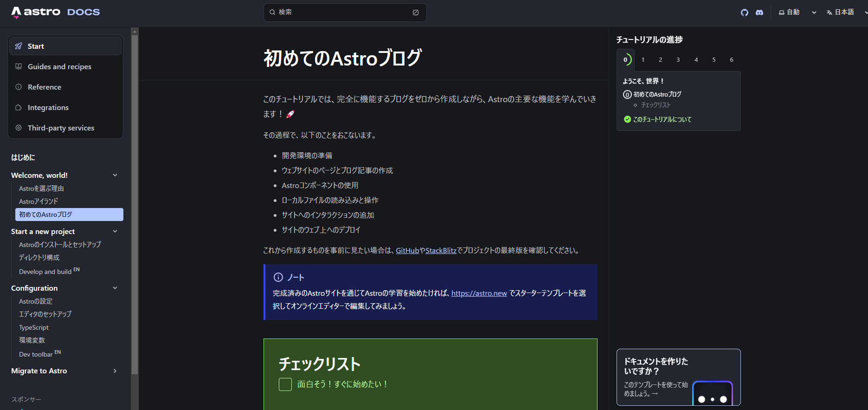Viewport: 868px width, 410px height.
Task: Click the info icon beside Reference
Action: click(x=19, y=87)
